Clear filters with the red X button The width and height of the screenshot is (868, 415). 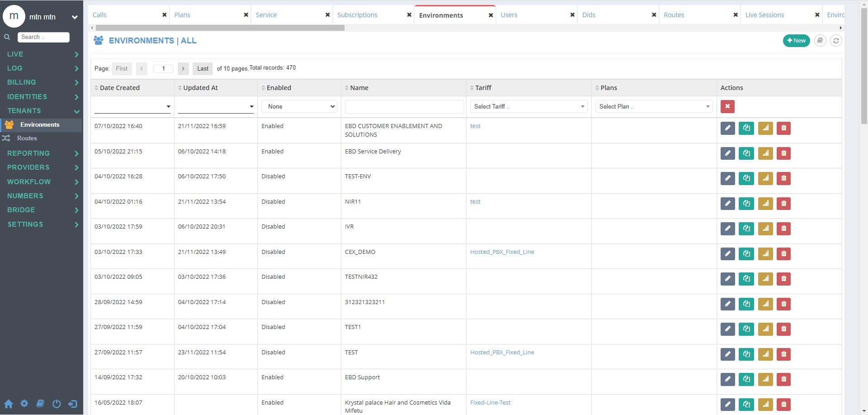click(x=727, y=106)
